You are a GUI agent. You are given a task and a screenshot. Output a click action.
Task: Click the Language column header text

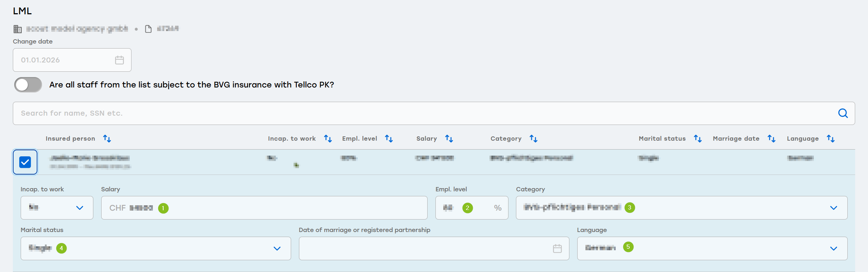(x=803, y=138)
